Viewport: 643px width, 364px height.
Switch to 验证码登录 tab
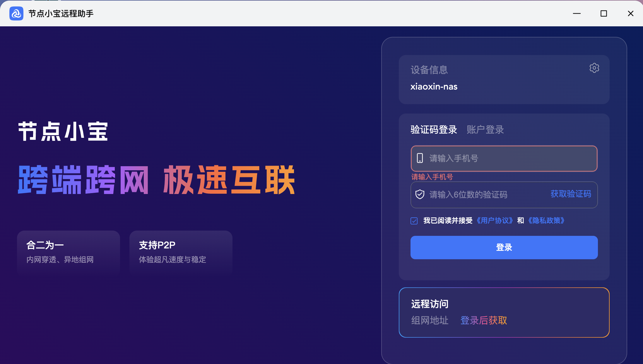(434, 130)
